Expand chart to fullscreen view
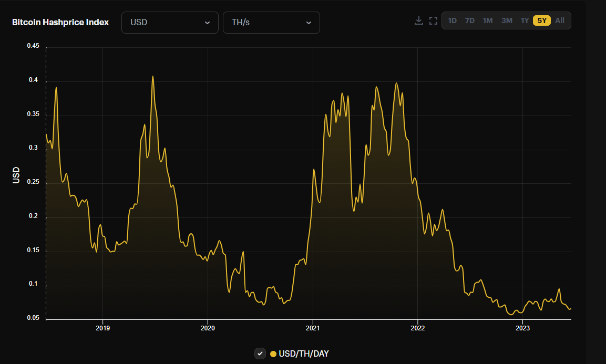The width and height of the screenshot is (606, 364). [433, 21]
